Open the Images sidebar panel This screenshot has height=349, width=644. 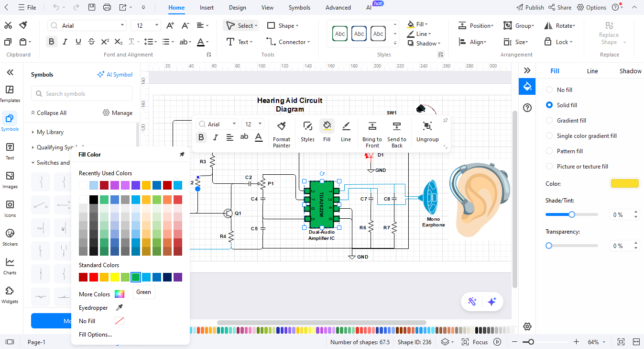point(10,180)
